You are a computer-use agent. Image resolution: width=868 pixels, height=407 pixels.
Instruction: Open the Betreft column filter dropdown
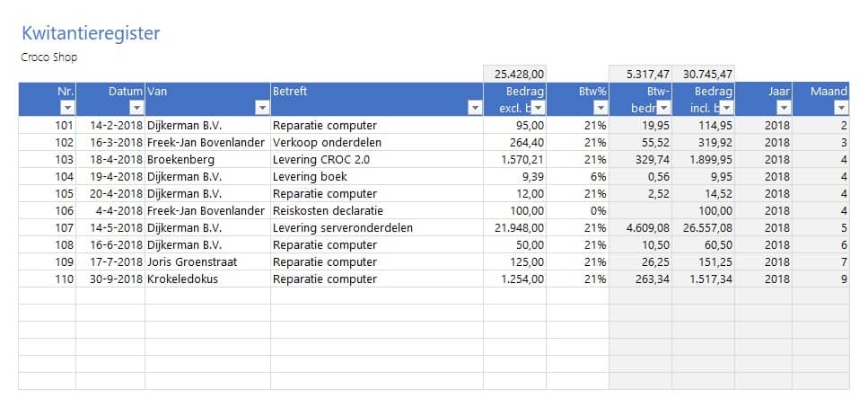pyautogui.click(x=474, y=108)
